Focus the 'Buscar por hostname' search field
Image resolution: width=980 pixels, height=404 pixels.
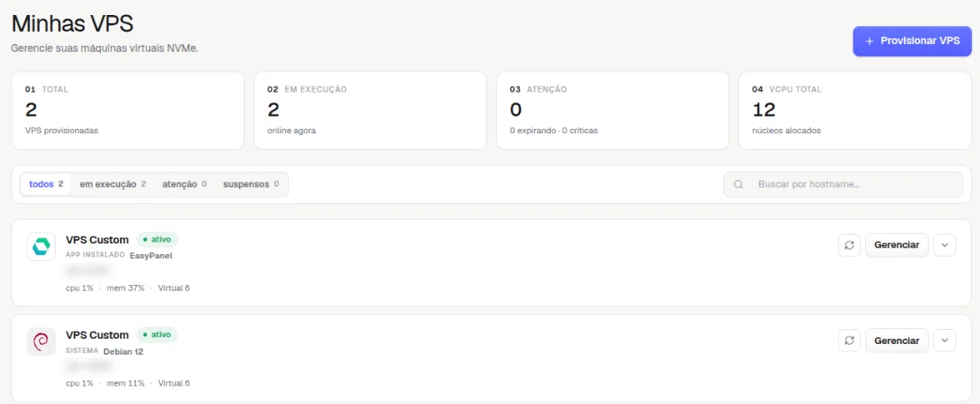click(843, 184)
